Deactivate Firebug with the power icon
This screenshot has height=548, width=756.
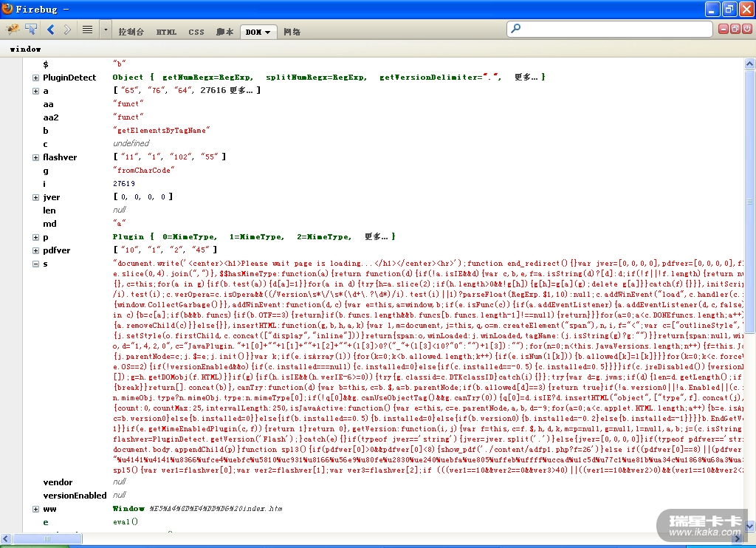(x=746, y=29)
